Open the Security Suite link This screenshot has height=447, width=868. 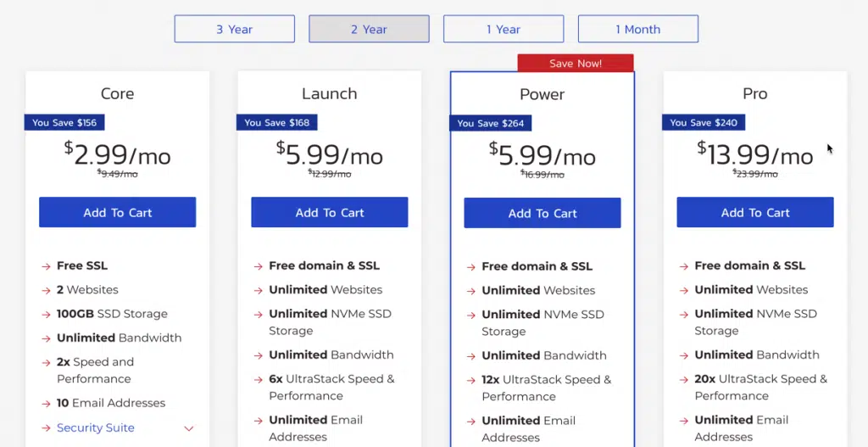click(x=96, y=427)
